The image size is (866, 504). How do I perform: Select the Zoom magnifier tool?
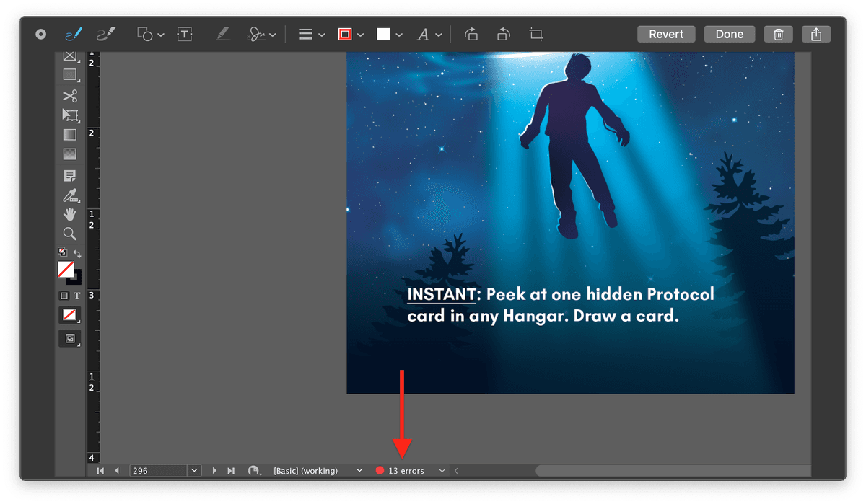(70, 233)
